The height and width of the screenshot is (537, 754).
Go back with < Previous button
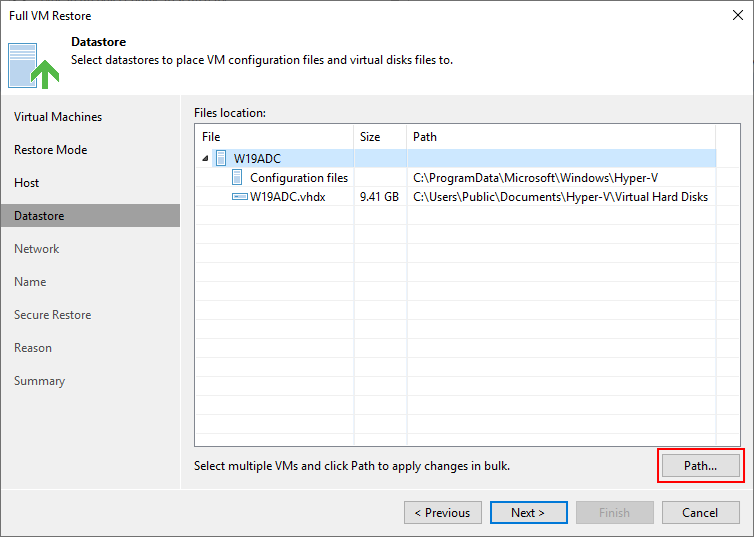[x=443, y=512]
